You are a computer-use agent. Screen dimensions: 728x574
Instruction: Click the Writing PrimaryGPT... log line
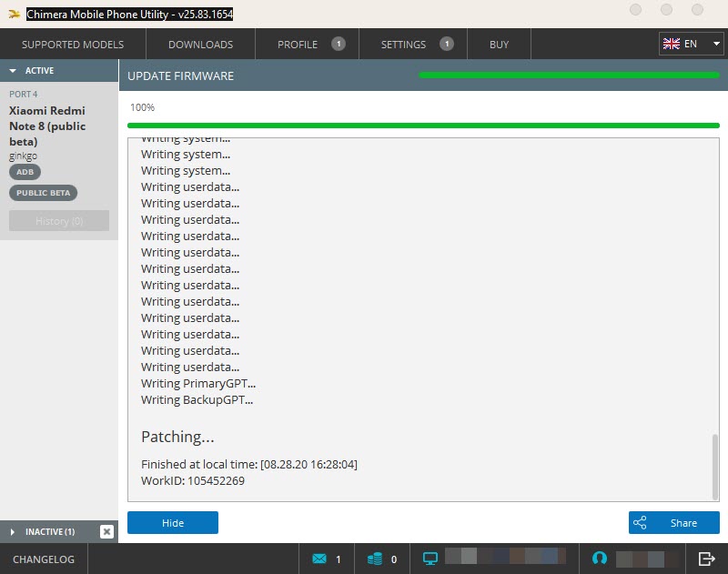click(x=198, y=384)
